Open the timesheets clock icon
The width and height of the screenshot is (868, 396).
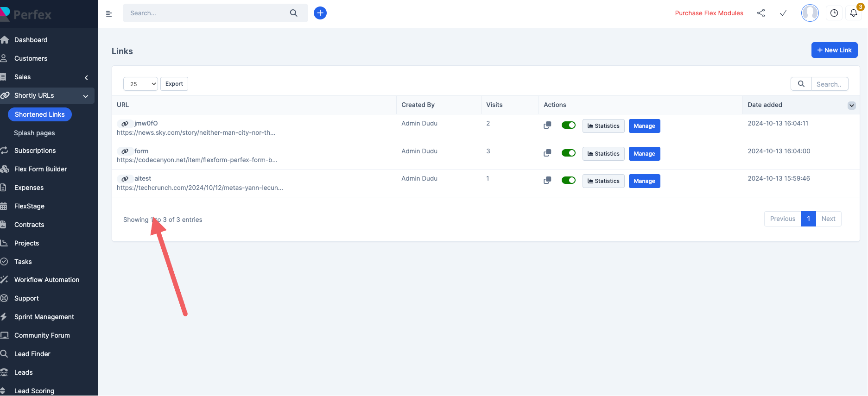834,13
